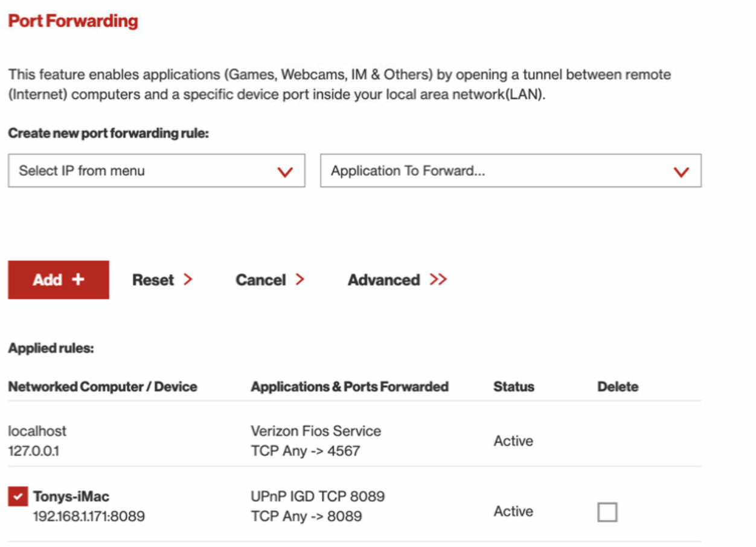Click Active status of the Tonys-iMac rule
This screenshot has height=547, width=756.
513,511
